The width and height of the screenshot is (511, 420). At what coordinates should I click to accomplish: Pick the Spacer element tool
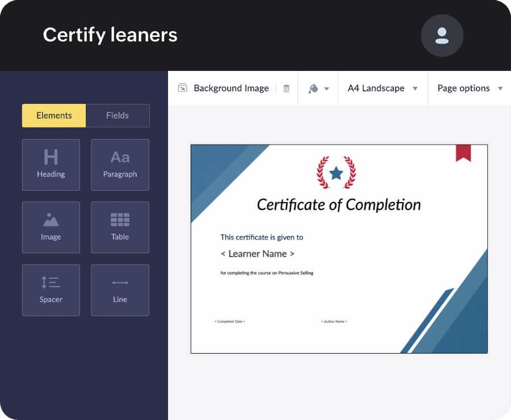coord(51,290)
